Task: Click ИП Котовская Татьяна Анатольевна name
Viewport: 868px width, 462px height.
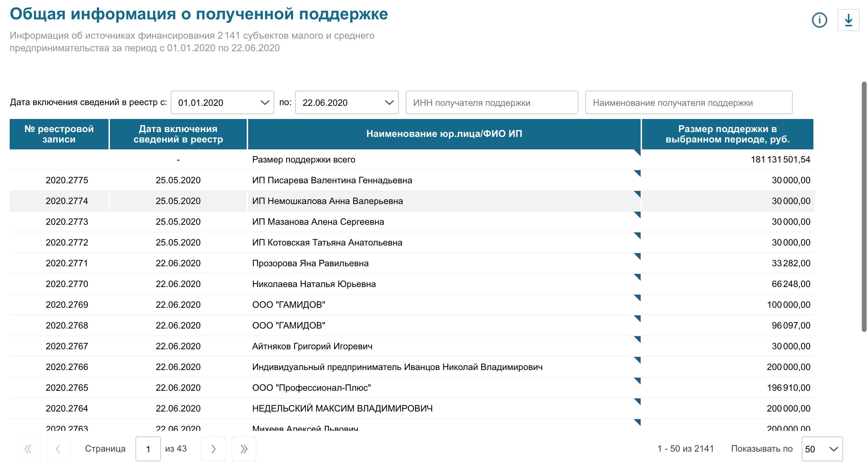Action: (x=327, y=242)
